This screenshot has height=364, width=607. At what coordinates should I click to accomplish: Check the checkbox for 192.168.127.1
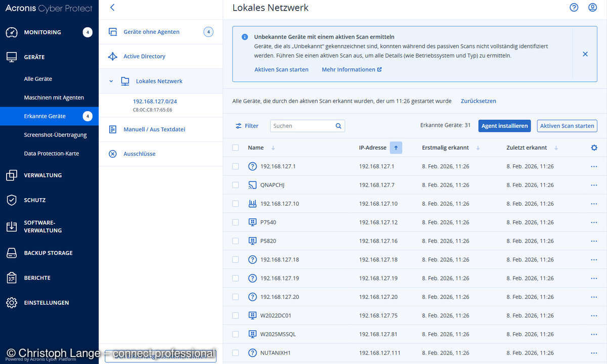[x=235, y=166]
